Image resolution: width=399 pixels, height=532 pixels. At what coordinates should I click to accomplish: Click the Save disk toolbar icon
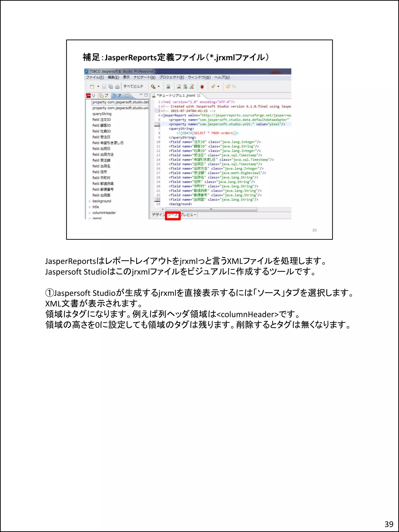[x=104, y=86]
